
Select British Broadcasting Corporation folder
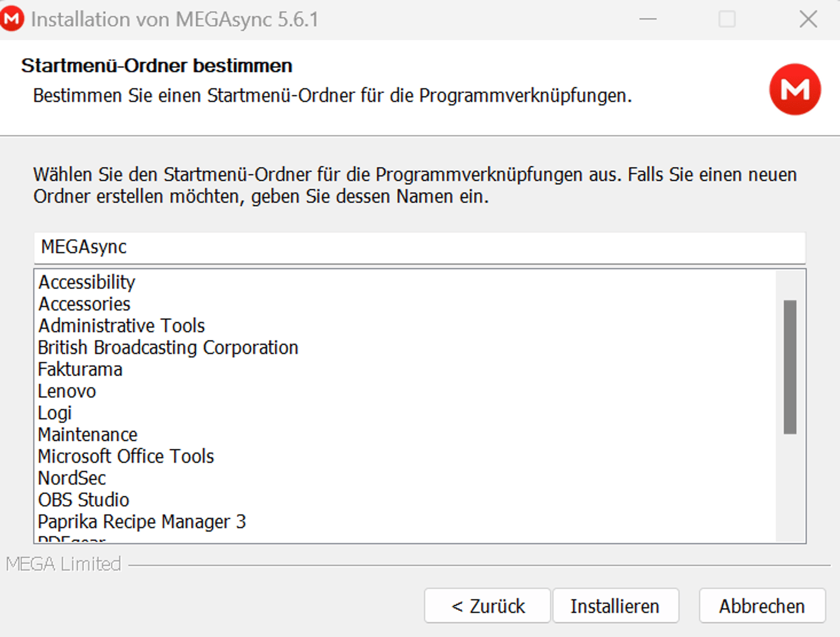coord(167,347)
